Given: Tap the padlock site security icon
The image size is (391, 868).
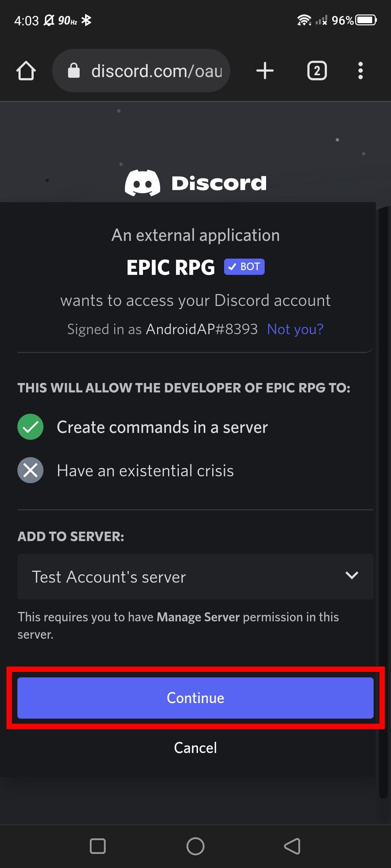Looking at the screenshot, I should (74, 71).
